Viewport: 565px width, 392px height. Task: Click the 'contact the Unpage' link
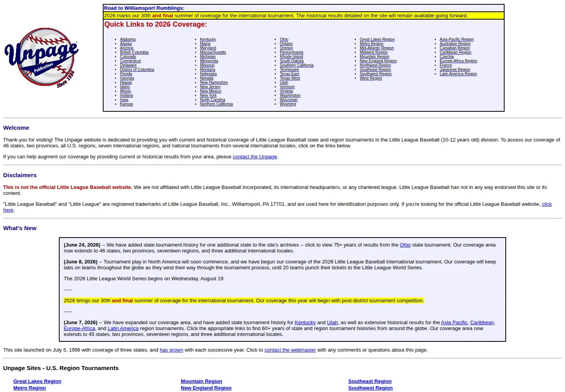click(x=255, y=157)
